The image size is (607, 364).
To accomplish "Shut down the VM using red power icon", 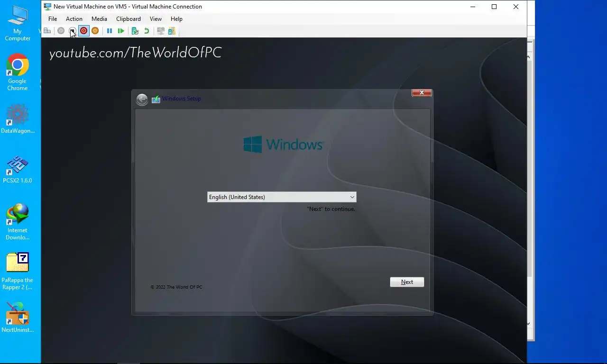I will pos(83,31).
